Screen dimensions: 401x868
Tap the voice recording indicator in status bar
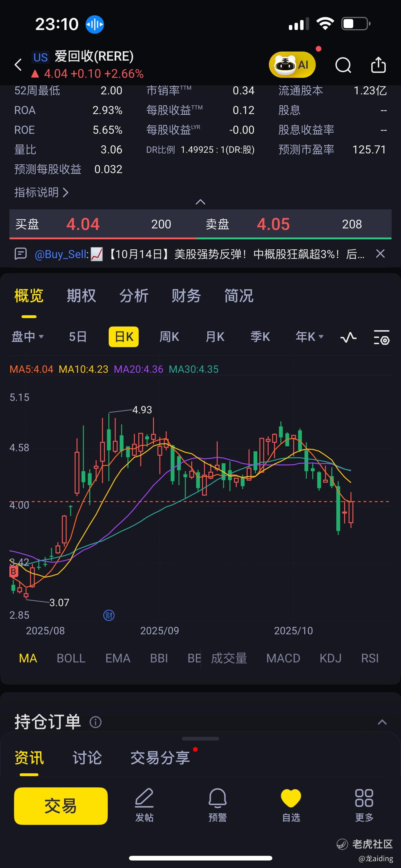pyautogui.click(x=95, y=24)
